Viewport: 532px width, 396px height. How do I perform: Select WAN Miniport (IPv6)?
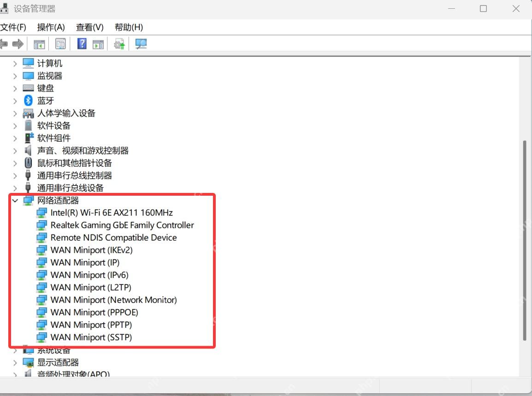pyautogui.click(x=89, y=275)
